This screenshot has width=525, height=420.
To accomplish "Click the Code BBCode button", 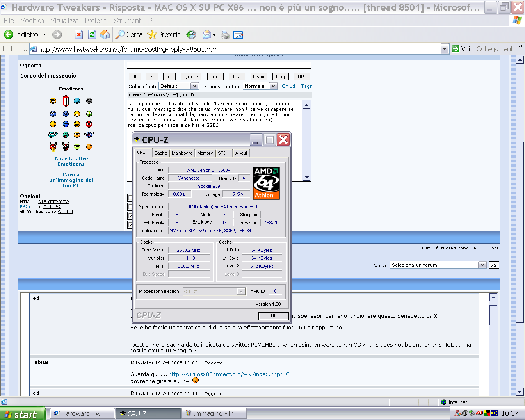I will tap(215, 77).
